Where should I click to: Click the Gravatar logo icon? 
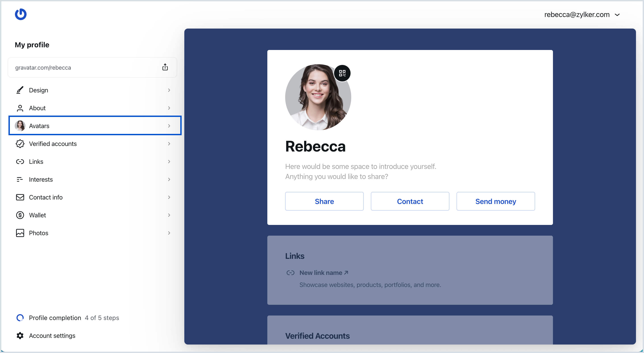coord(21,14)
